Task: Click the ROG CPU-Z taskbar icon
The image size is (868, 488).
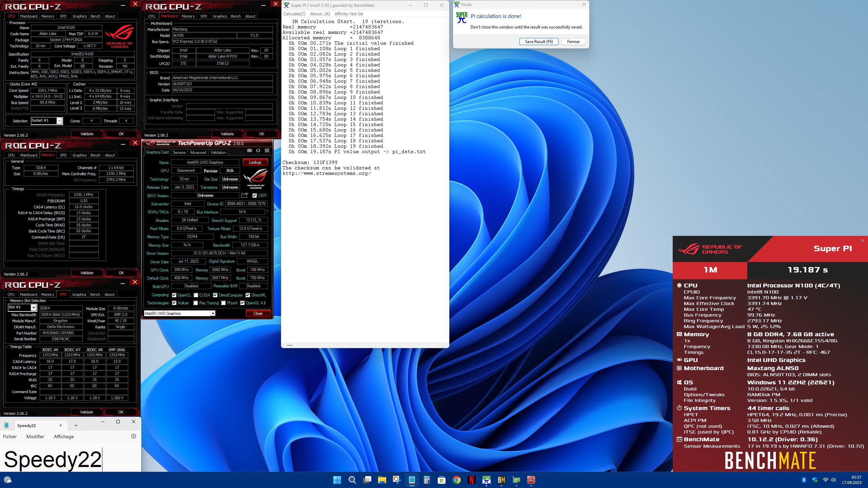Action: click(531, 480)
